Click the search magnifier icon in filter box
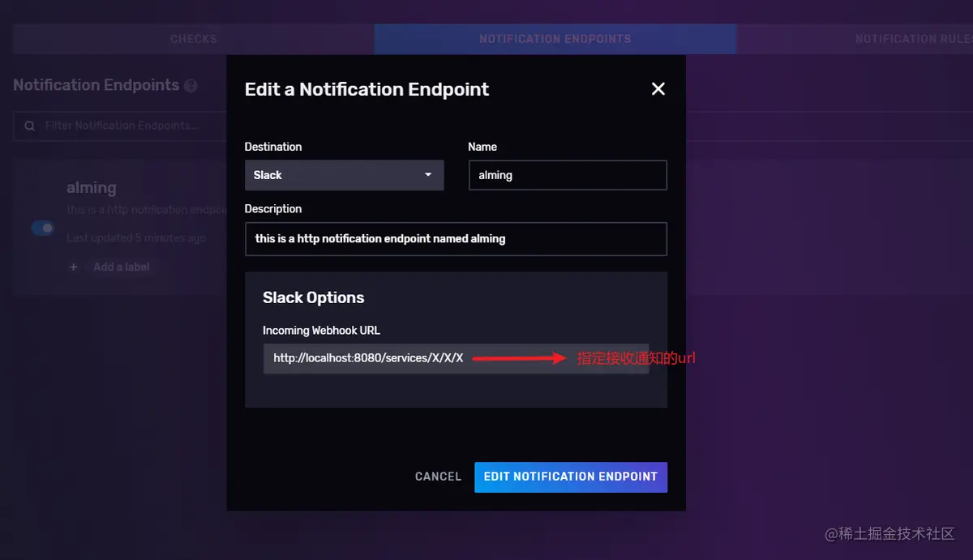The height and width of the screenshot is (560, 973). pos(30,126)
